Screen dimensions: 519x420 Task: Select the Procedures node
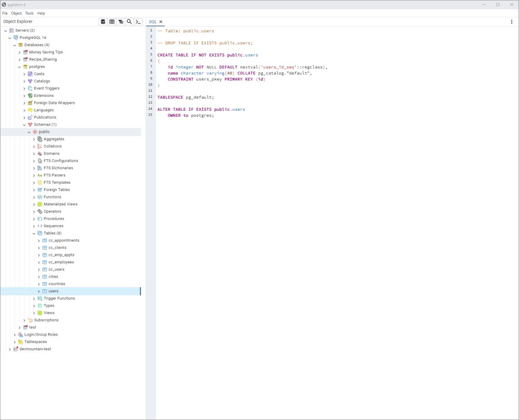(x=54, y=219)
